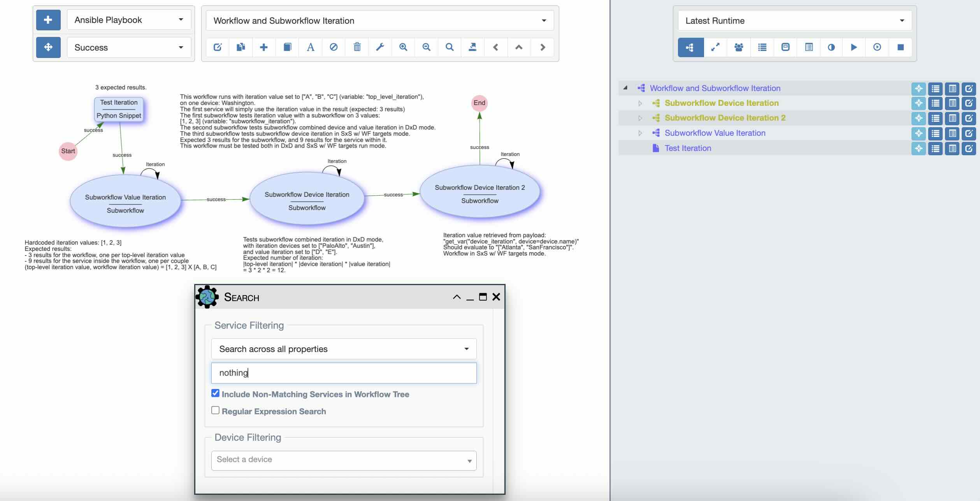Expand the Subworkflow Value Iteration tree row

point(640,133)
